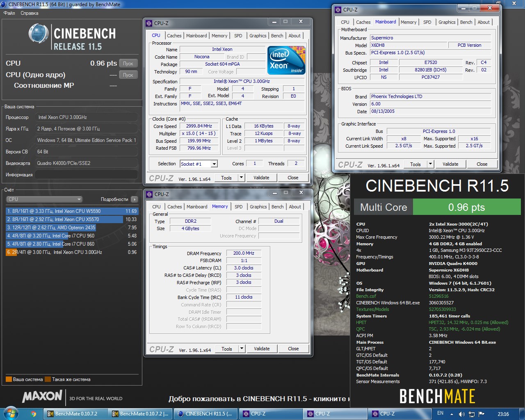
Task: Click Validate in the CPU-Z Memory window
Action: pyautogui.click(x=262, y=349)
